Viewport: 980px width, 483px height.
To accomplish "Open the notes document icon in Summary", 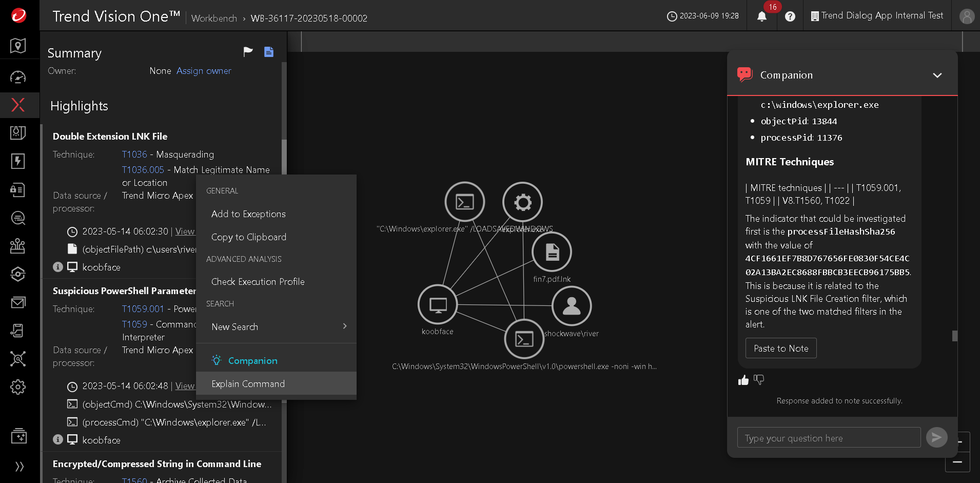I will pyautogui.click(x=269, y=52).
